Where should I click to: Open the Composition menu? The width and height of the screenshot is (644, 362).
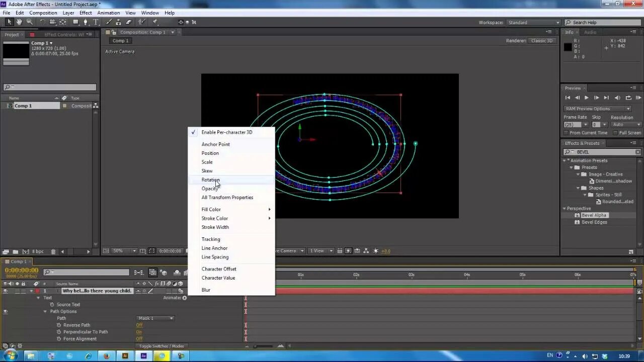click(43, 13)
